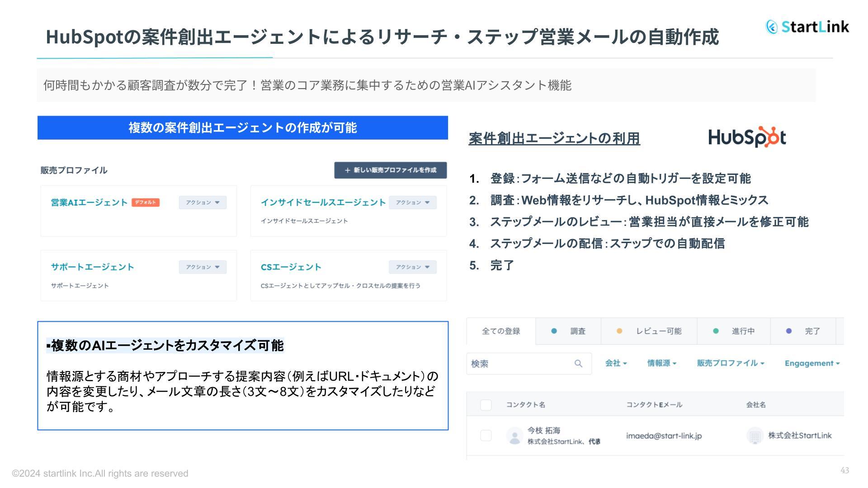Switch to the 進行中 tab
Screen dimensions: 868x488
click(743, 331)
